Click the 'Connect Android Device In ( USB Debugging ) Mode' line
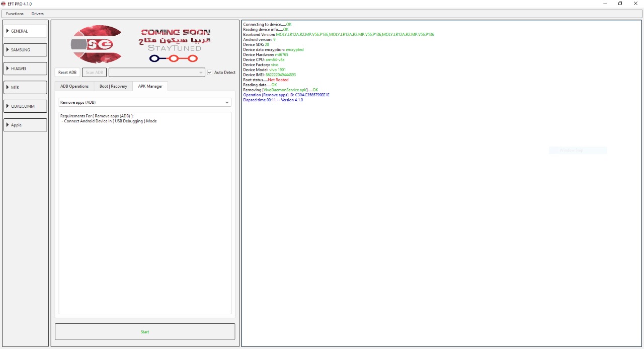Image resolution: width=644 pixels, height=349 pixels. coord(109,121)
